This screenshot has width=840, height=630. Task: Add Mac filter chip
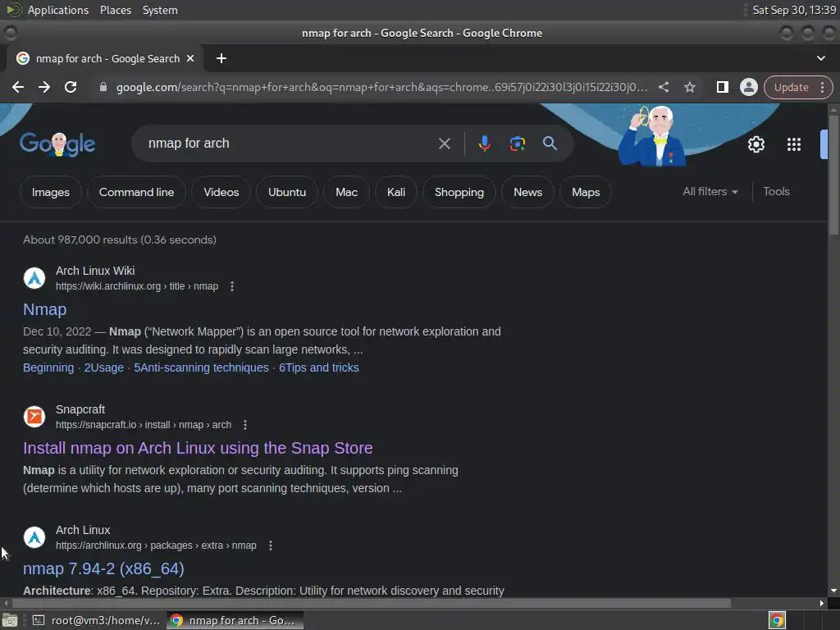[346, 192]
